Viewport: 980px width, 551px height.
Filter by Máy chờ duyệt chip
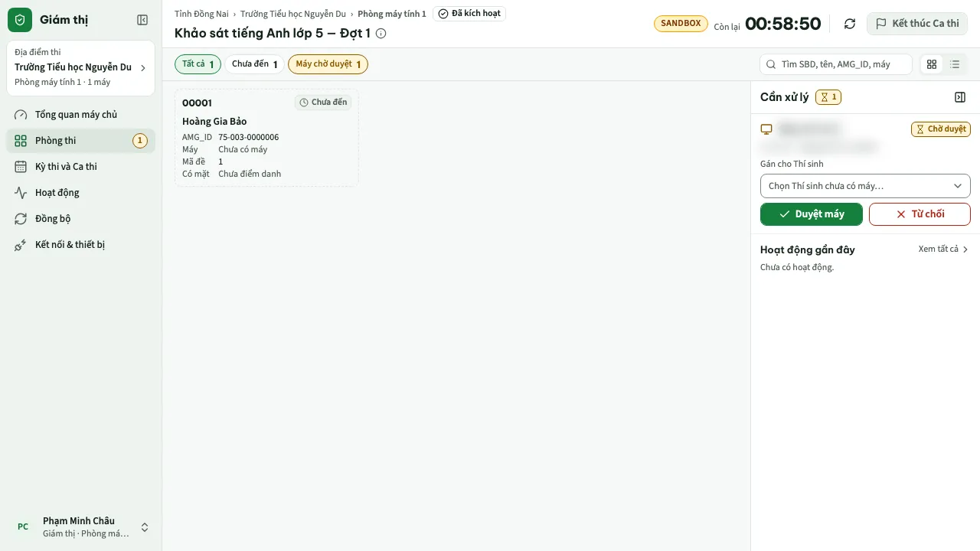[x=328, y=64]
